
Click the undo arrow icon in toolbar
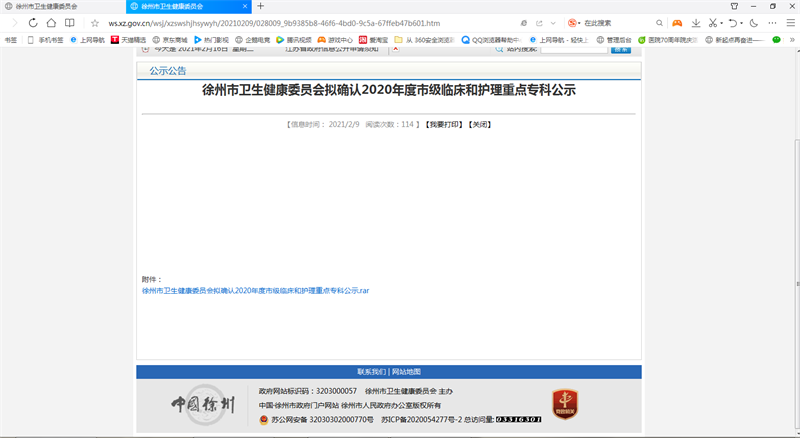click(x=733, y=22)
